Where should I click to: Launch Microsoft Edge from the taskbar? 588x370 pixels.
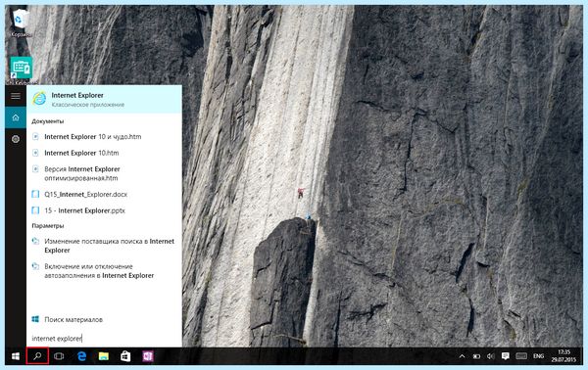[x=81, y=356]
